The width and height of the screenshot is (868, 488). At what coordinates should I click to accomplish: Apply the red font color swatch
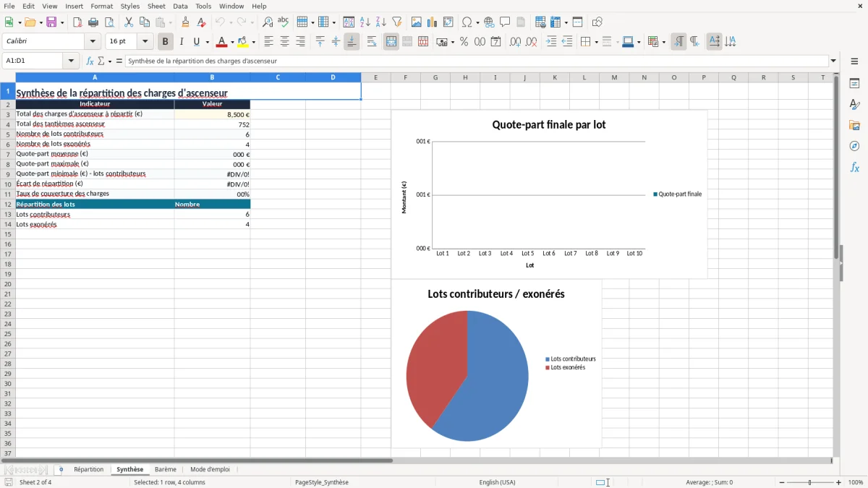pos(222,42)
